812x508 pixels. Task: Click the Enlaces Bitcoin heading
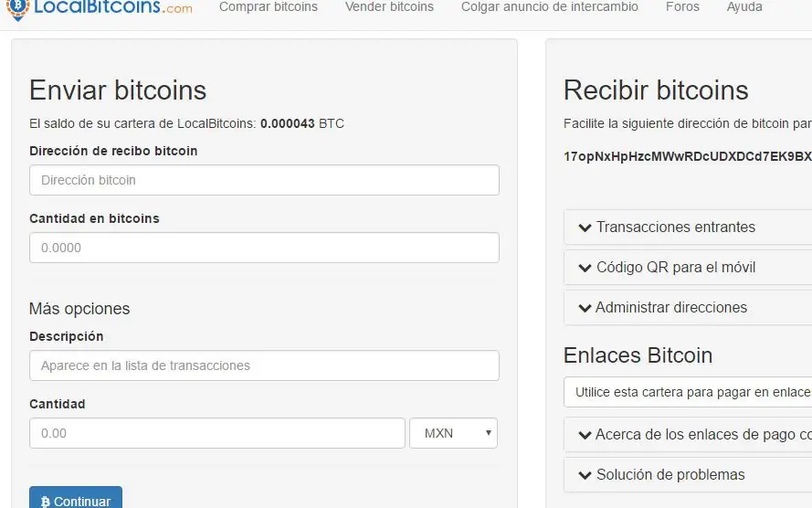point(638,355)
